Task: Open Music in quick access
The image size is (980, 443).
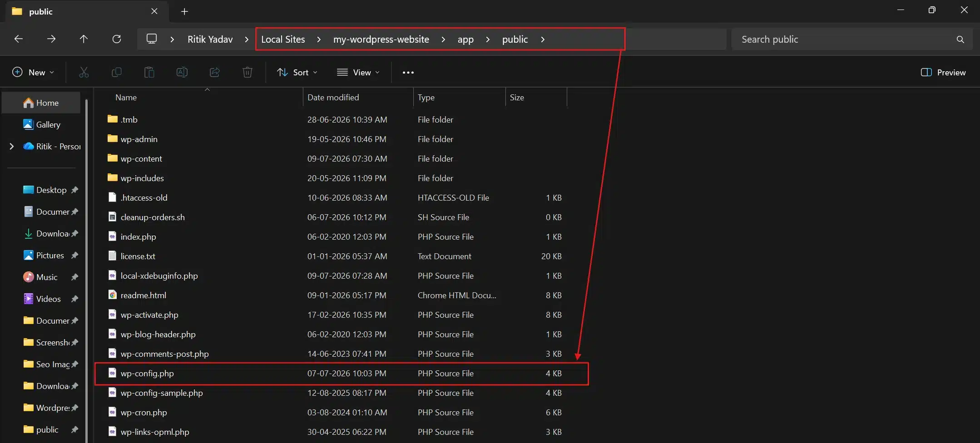Action: click(40, 277)
